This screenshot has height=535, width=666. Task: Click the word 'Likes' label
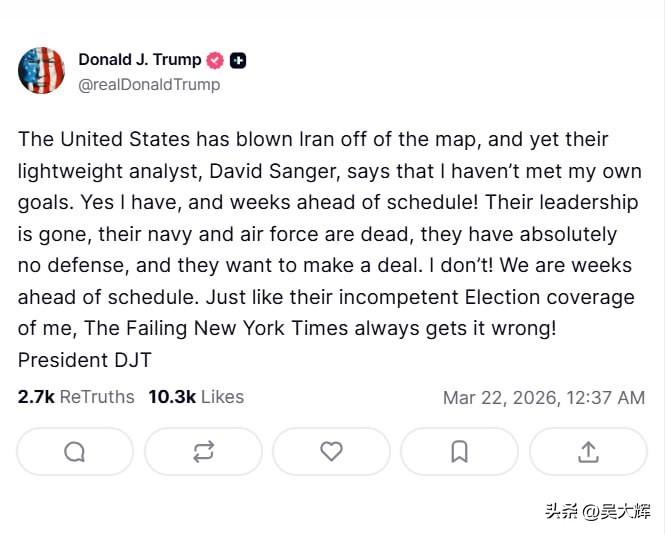(x=223, y=397)
